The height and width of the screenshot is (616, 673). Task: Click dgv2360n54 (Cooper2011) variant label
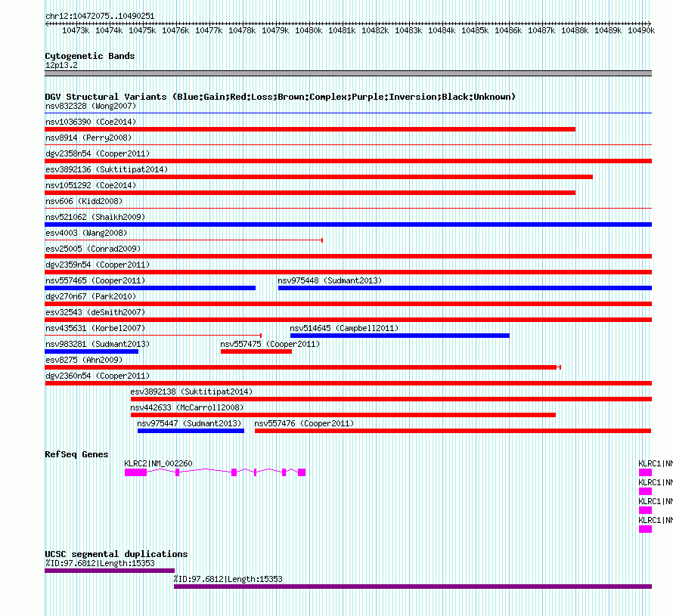pyautogui.click(x=98, y=376)
